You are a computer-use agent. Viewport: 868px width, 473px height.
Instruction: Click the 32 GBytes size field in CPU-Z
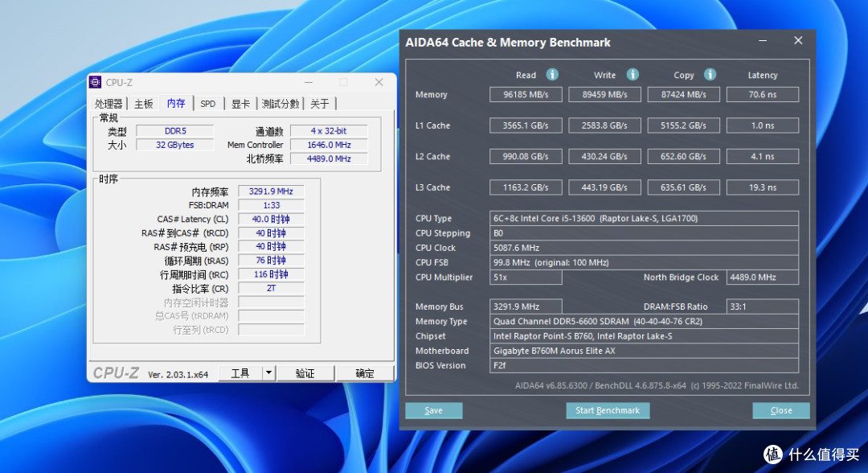(x=175, y=145)
